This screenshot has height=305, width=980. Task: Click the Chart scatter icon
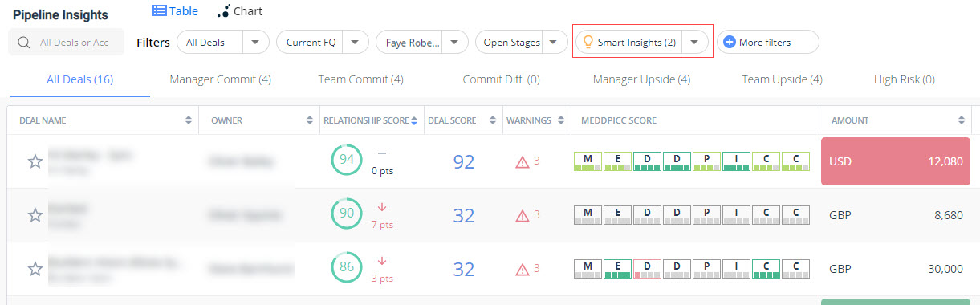[x=223, y=11]
